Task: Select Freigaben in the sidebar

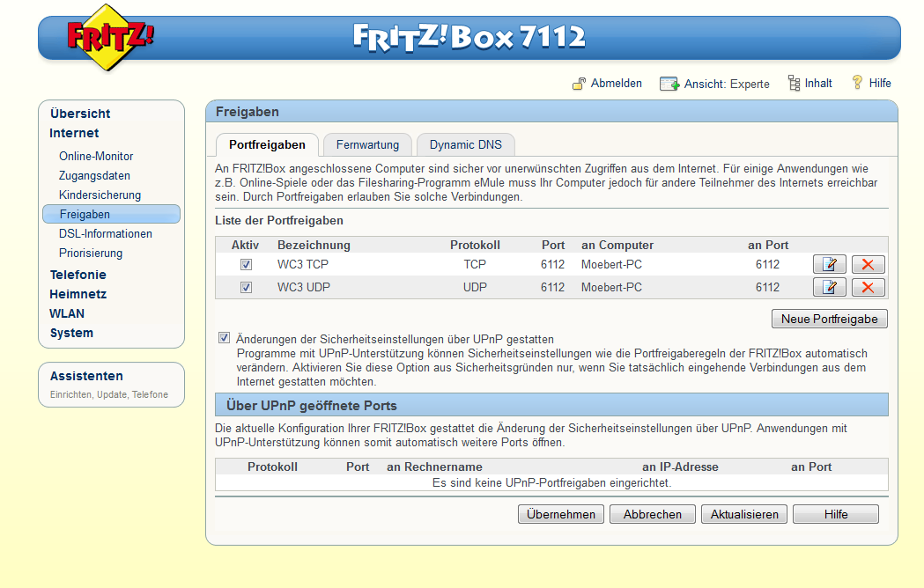Action: tap(111, 214)
